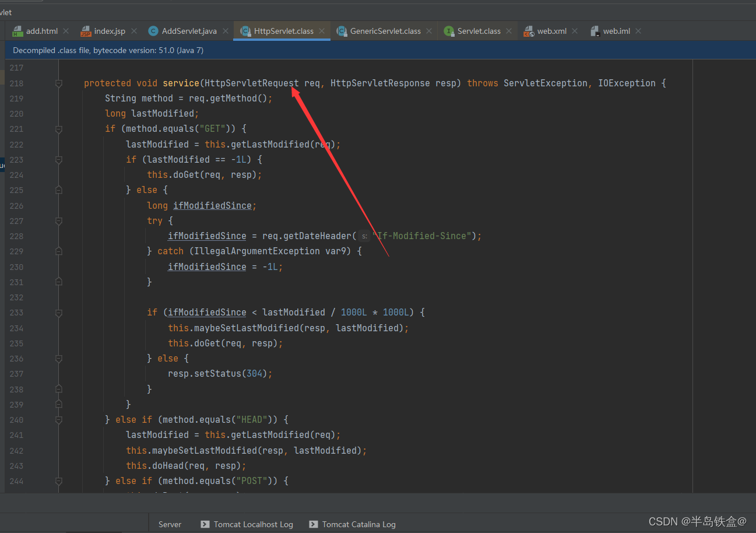Collapse the catch block at line 229
Viewport: 756px width, 533px height.
pos(59,251)
